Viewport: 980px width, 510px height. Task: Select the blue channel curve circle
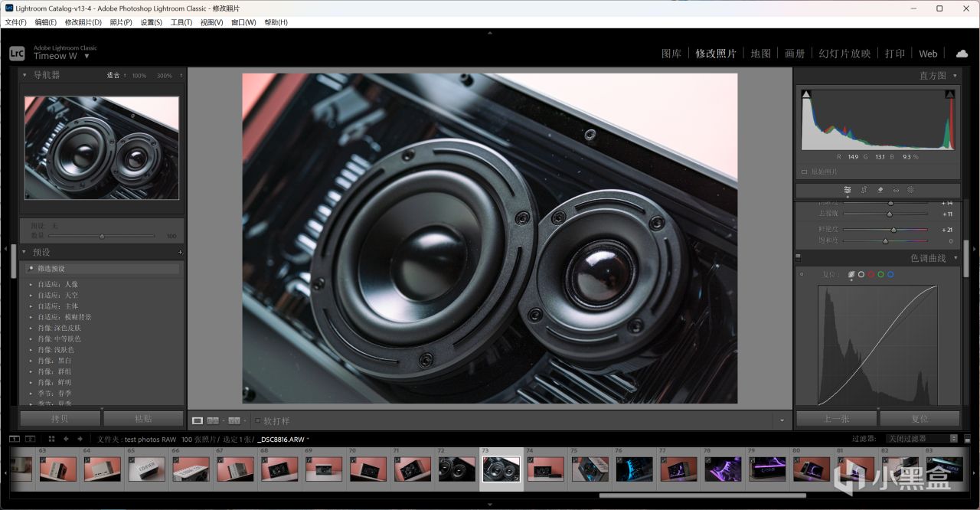[x=890, y=274]
